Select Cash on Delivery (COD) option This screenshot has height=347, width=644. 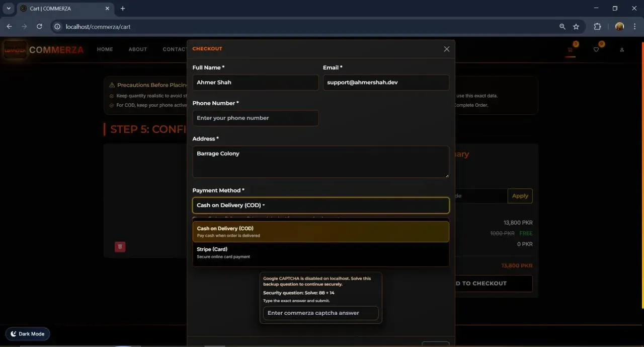(x=320, y=232)
